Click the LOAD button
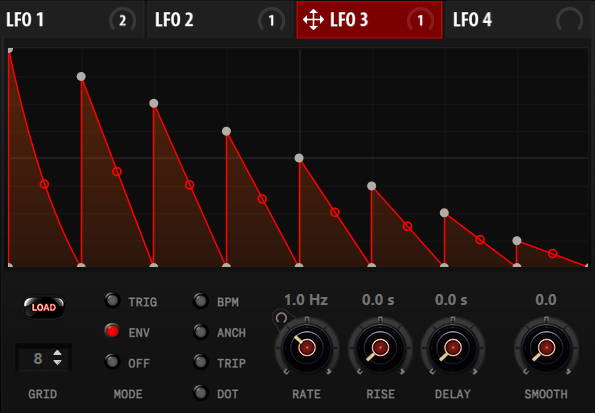Image resolution: width=595 pixels, height=413 pixels. (x=44, y=307)
